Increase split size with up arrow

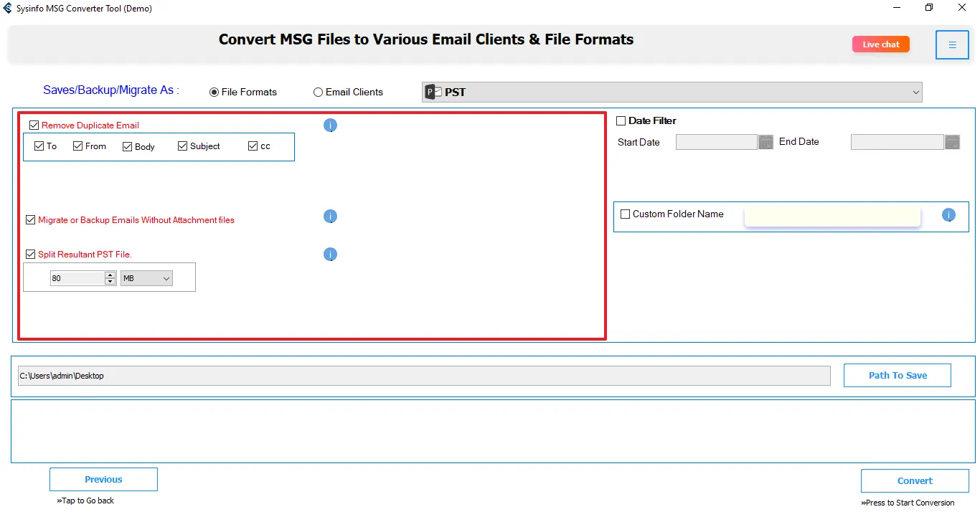(110, 275)
